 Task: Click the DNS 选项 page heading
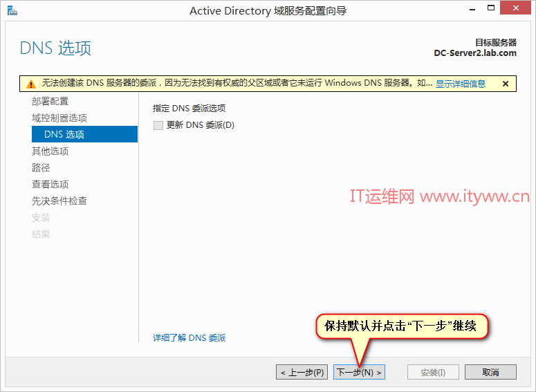pyautogui.click(x=56, y=48)
